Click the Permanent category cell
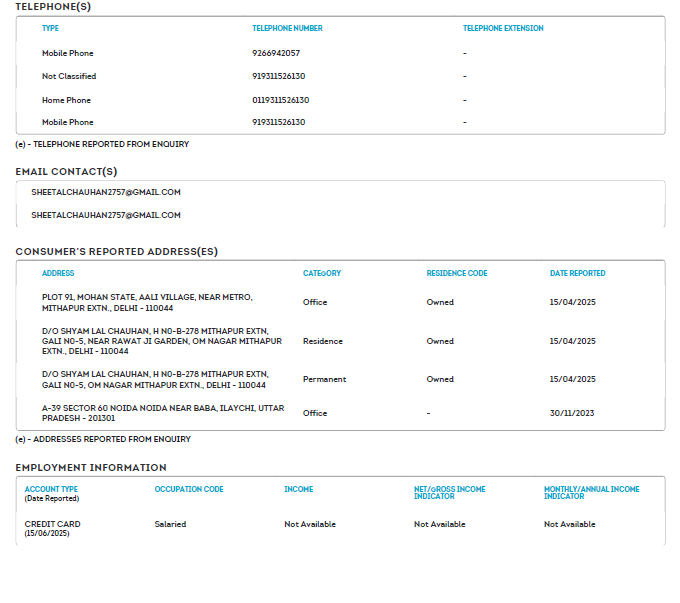 [x=325, y=379]
